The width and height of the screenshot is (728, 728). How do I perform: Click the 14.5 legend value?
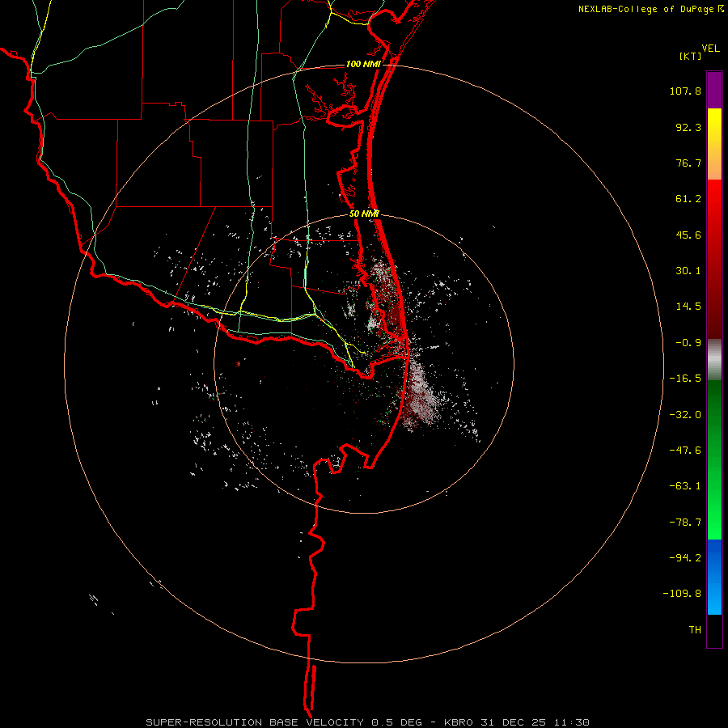(x=688, y=307)
